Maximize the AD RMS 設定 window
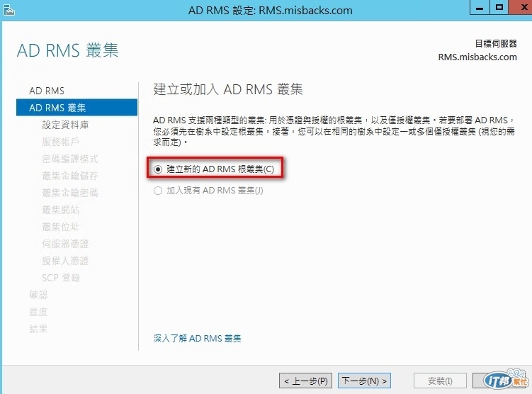Viewport: 532px width, 394px height. (x=499, y=8)
